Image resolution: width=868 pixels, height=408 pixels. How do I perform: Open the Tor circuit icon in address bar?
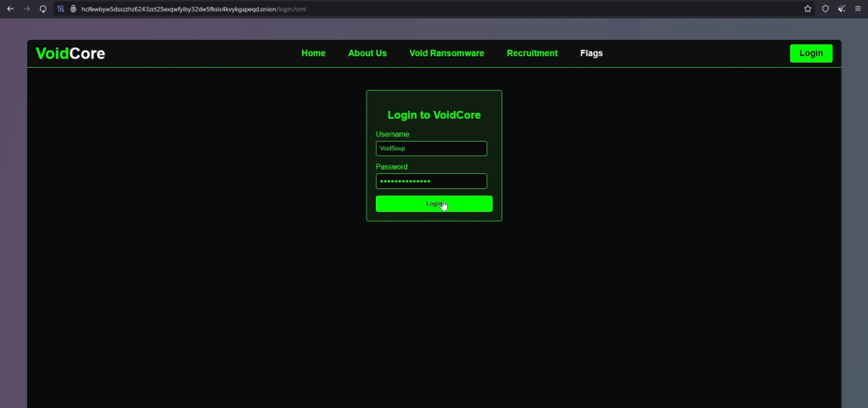(61, 8)
